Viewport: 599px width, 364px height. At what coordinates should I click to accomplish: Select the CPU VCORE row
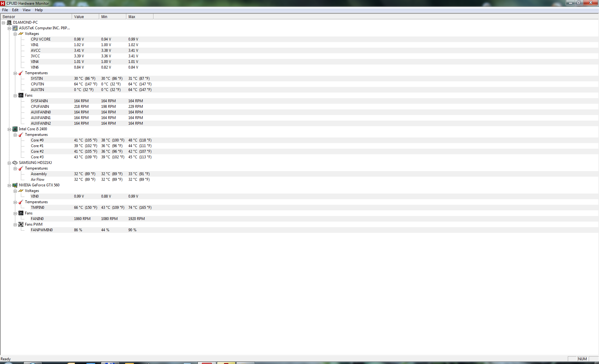(x=314, y=39)
